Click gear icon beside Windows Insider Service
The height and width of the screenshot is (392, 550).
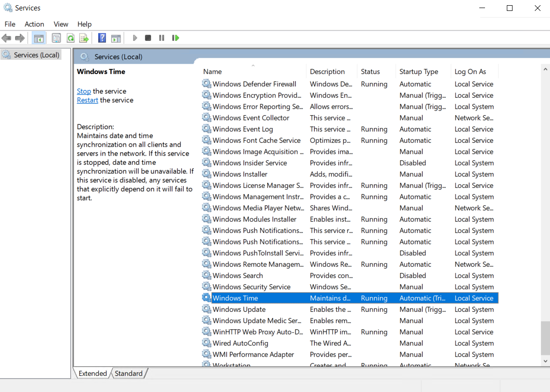click(x=206, y=162)
